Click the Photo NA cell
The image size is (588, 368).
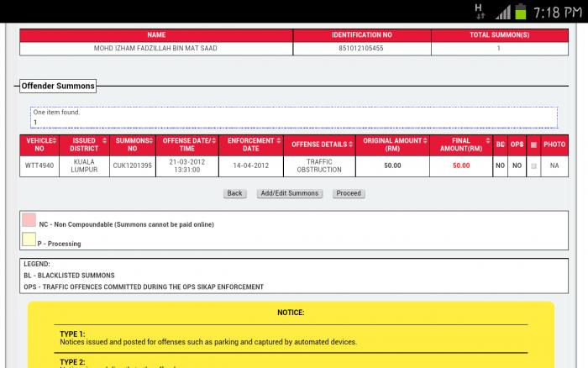click(x=554, y=166)
